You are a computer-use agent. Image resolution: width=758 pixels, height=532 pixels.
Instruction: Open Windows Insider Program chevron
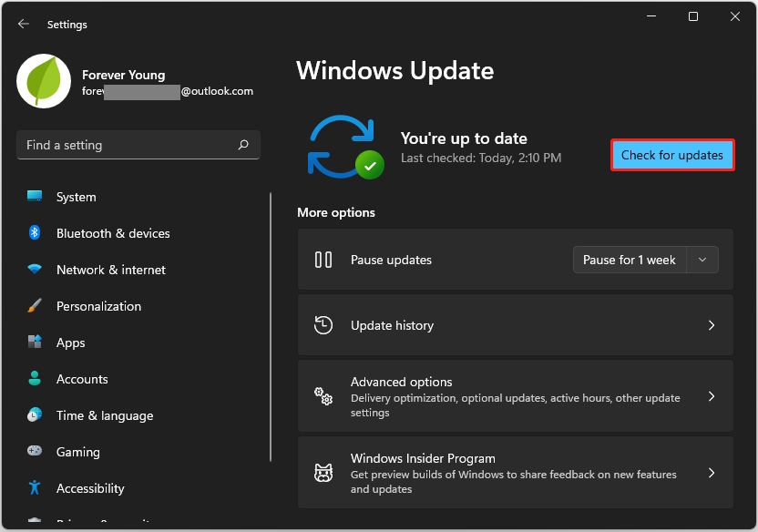(x=712, y=473)
